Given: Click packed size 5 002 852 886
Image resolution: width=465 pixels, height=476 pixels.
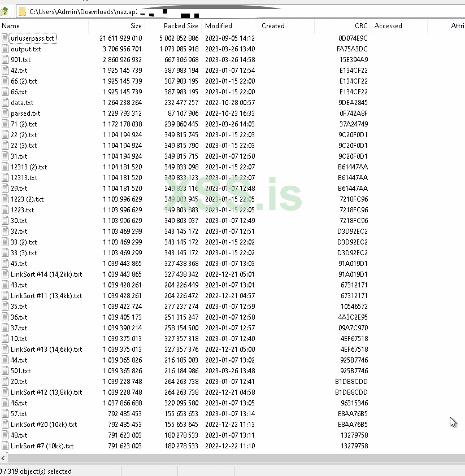Looking at the screenshot, I should tap(179, 38).
